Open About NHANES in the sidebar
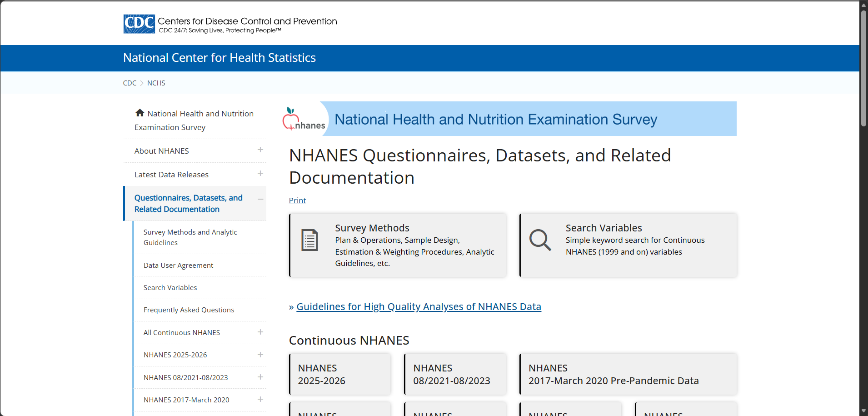The height and width of the screenshot is (416, 868). click(x=162, y=151)
